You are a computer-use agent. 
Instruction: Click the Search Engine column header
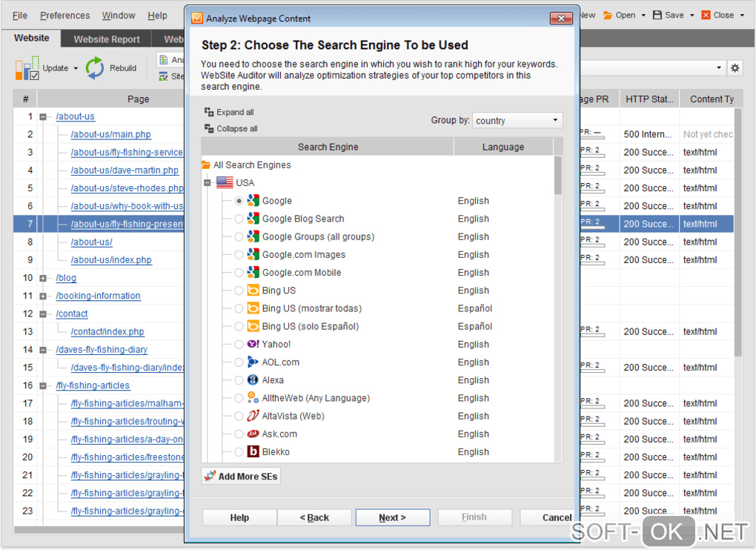328,147
